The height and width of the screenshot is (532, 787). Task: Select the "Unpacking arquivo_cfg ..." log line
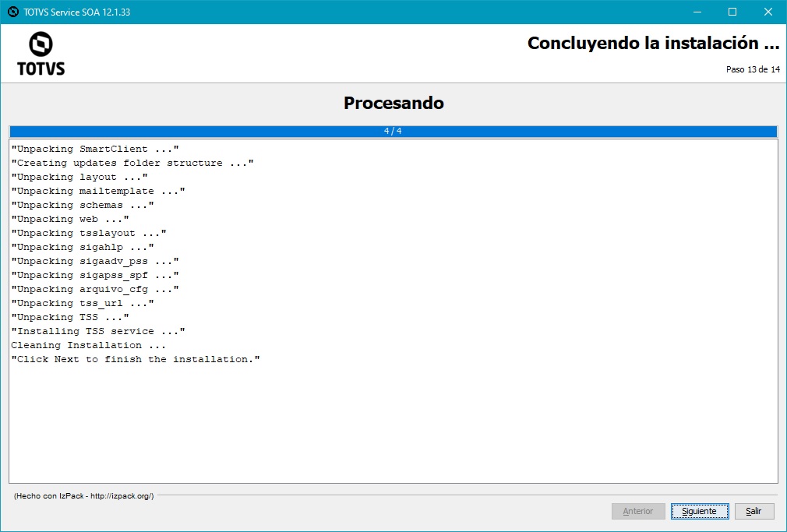coord(95,290)
